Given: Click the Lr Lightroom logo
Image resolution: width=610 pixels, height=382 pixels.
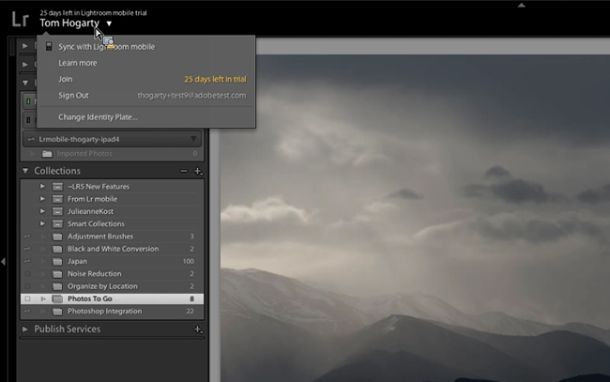Looking at the screenshot, I should pos(20,19).
